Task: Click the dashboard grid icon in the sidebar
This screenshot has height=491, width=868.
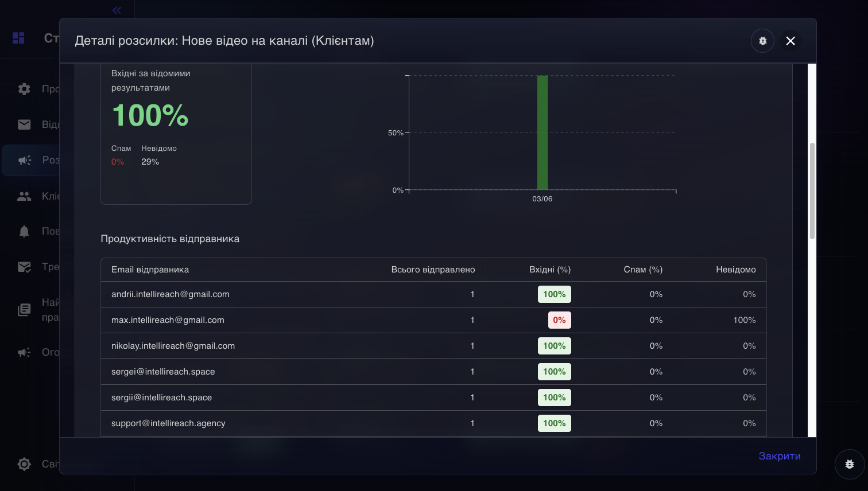Action: click(18, 38)
